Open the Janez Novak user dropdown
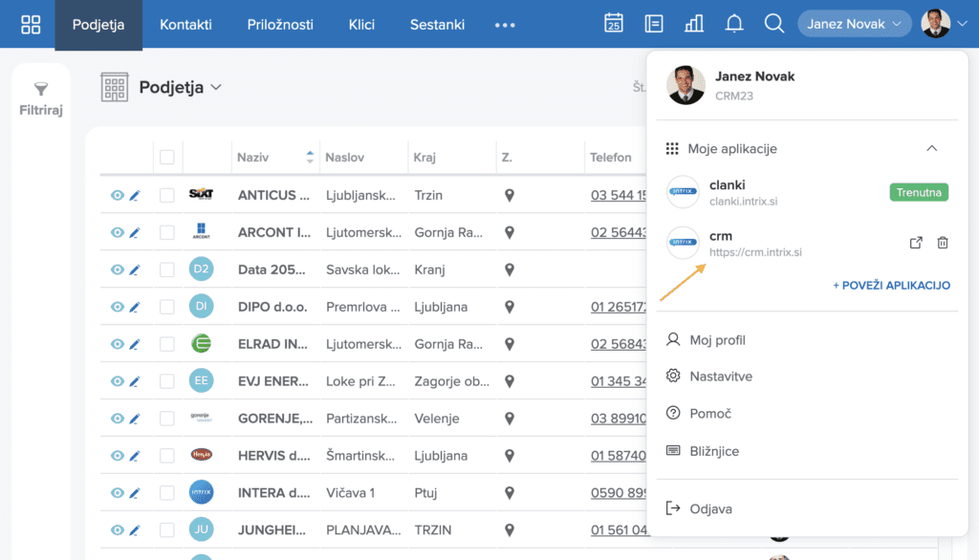The image size is (979, 560). 854,24
